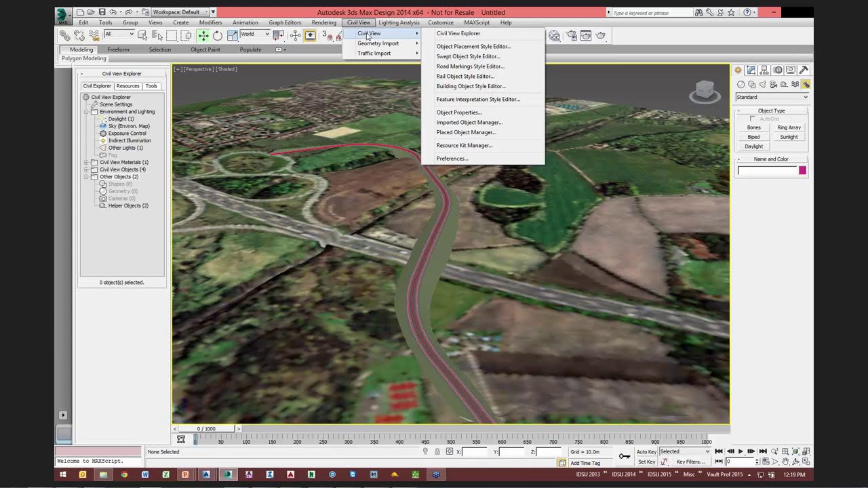This screenshot has width=868, height=488.
Task: Click the magenta object color swatch
Action: pyautogui.click(x=802, y=171)
